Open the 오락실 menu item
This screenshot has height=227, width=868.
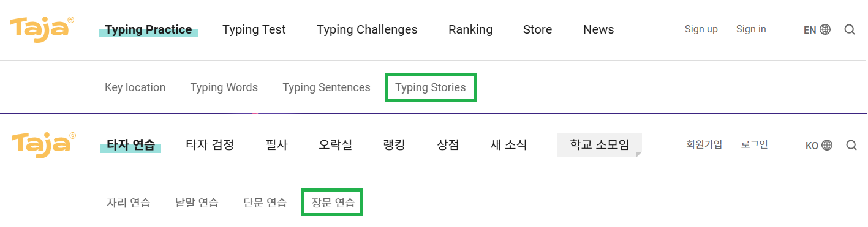(336, 145)
